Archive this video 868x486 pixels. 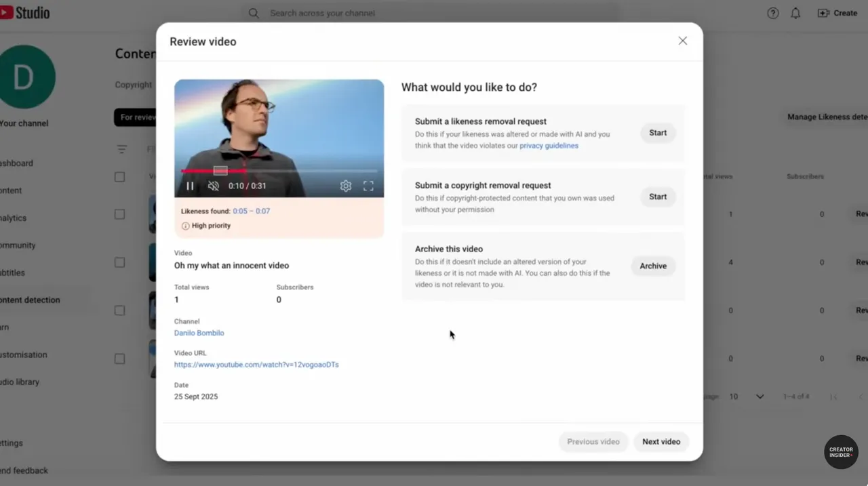[x=653, y=266]
